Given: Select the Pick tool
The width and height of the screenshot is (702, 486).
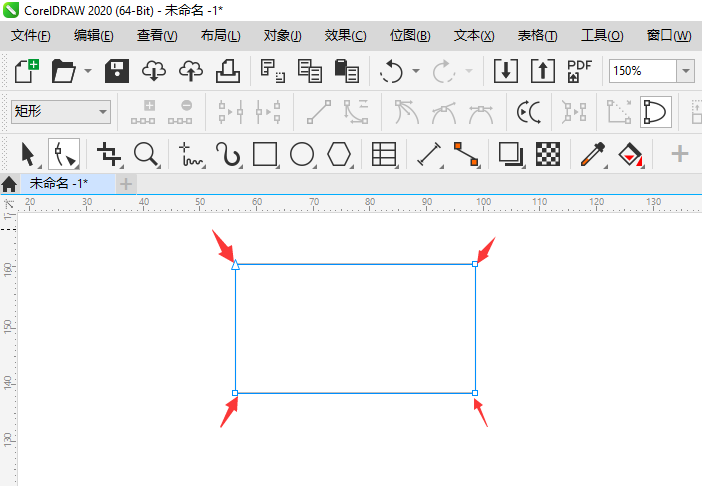Looking at the screenshot, I should click(28, 154).
